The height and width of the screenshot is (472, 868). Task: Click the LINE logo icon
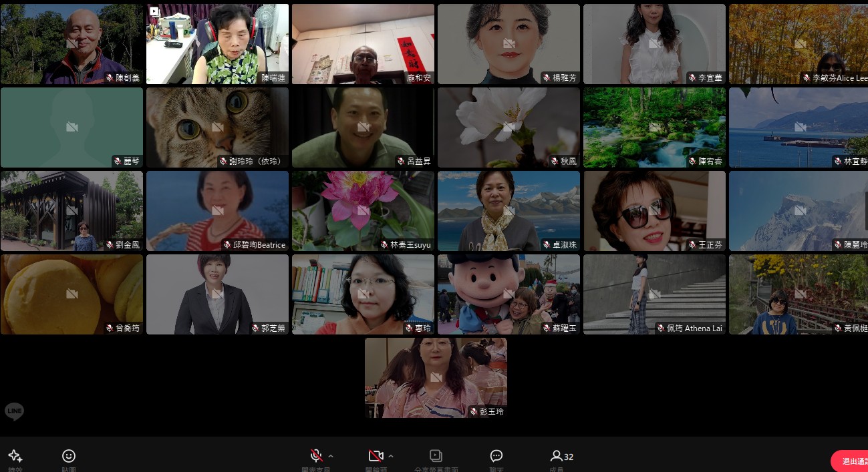[x=14, y=411]
